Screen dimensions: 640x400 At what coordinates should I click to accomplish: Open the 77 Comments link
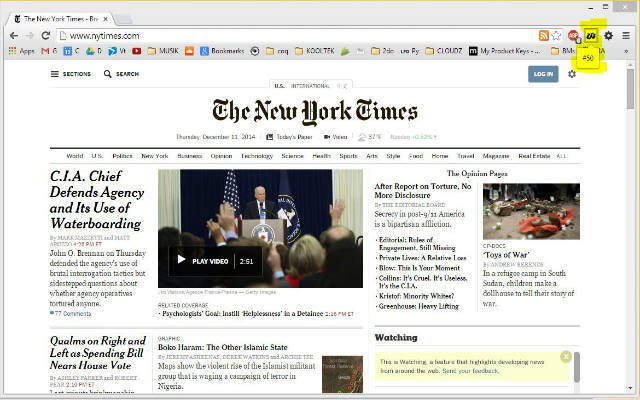click(71, 313)
